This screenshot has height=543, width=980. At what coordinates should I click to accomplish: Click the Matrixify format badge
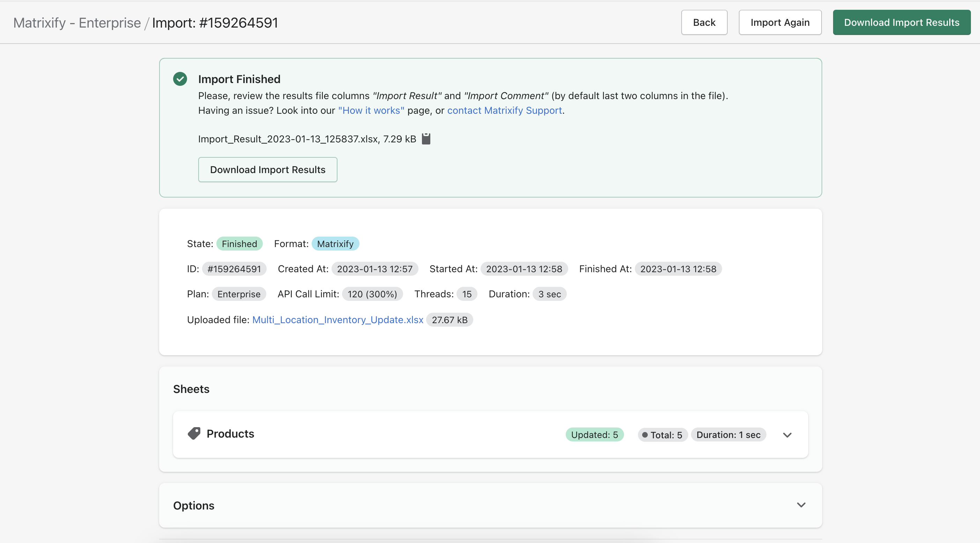click(335, 244)
